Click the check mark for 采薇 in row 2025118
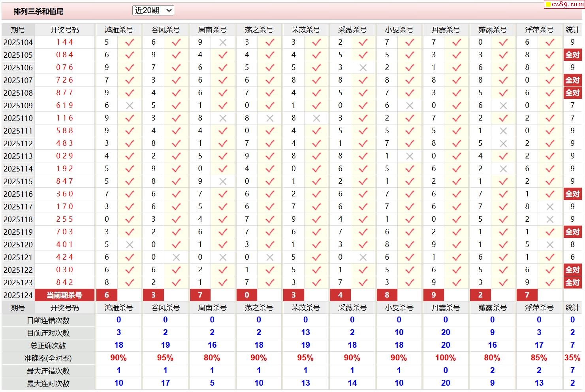585x392 pixels. click(363, 219)
